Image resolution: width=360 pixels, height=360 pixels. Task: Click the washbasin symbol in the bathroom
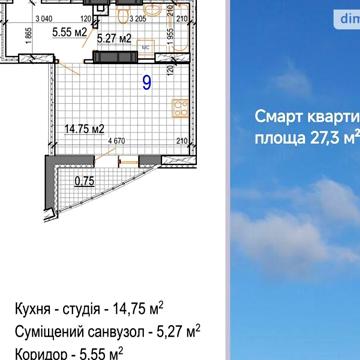(x=153, y=10)
